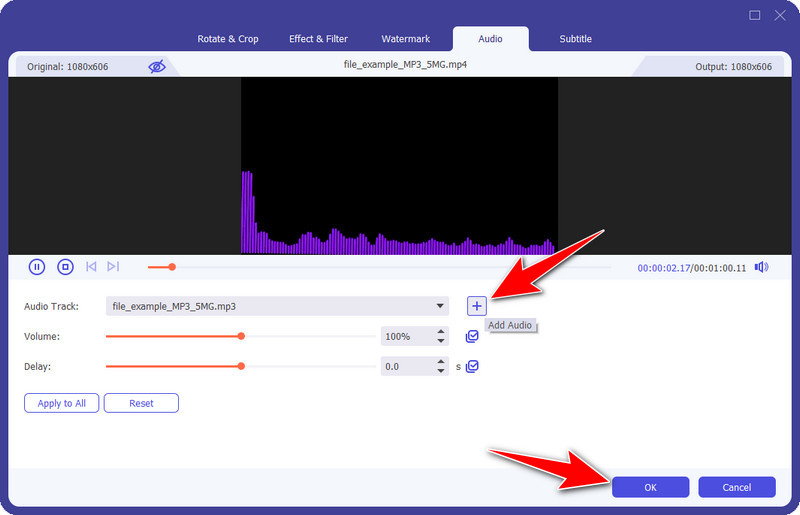Apply delay setting to all icon
The image size is (800, 515).
(472, 367)
